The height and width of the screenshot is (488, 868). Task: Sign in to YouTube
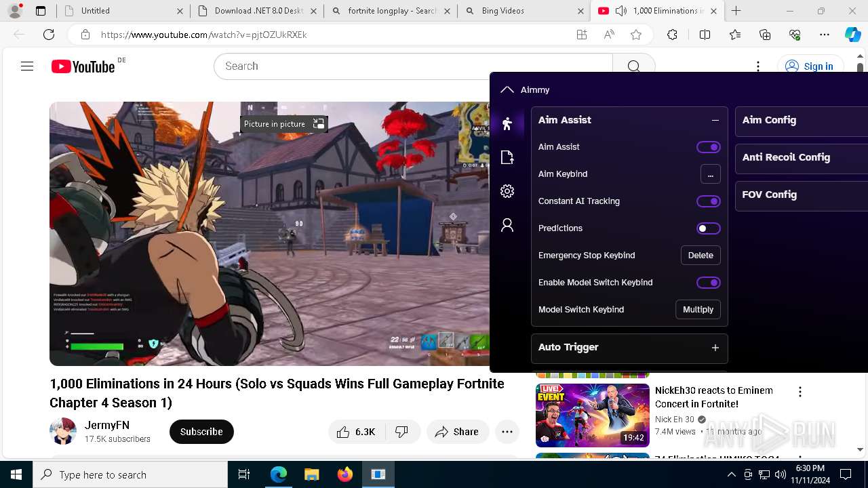click(x=809, y=66)
